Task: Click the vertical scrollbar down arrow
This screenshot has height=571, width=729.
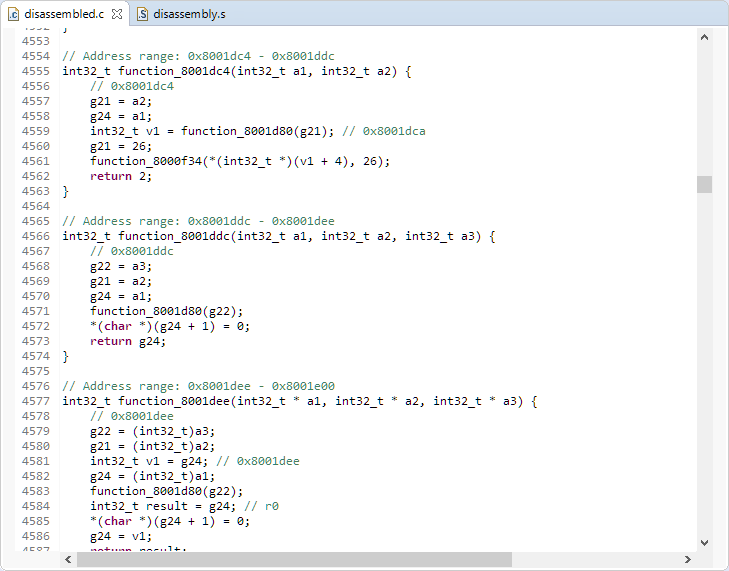Action: [x=704, y=542]
